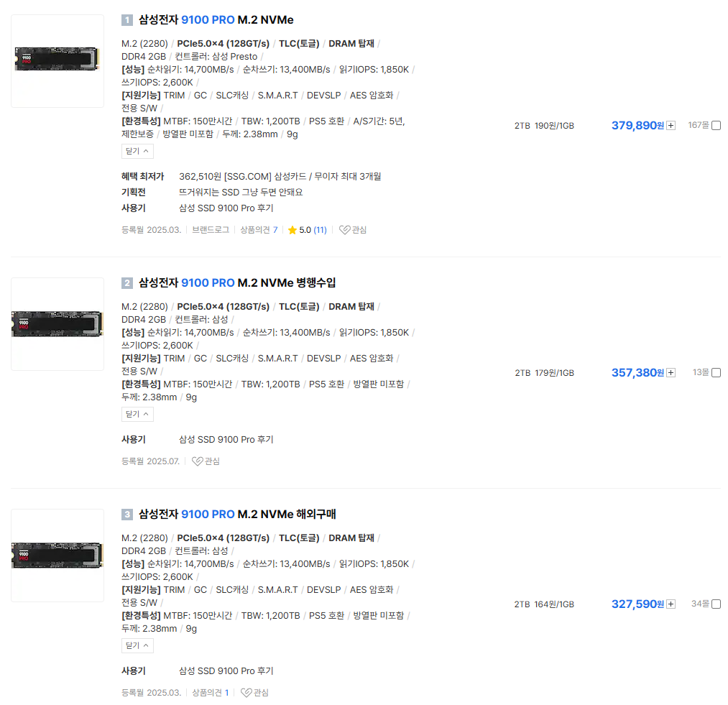Collapse 병행수입 product specs with 닫기 button
The height and width of the screenshot is (705, 728).
point(137,414)
